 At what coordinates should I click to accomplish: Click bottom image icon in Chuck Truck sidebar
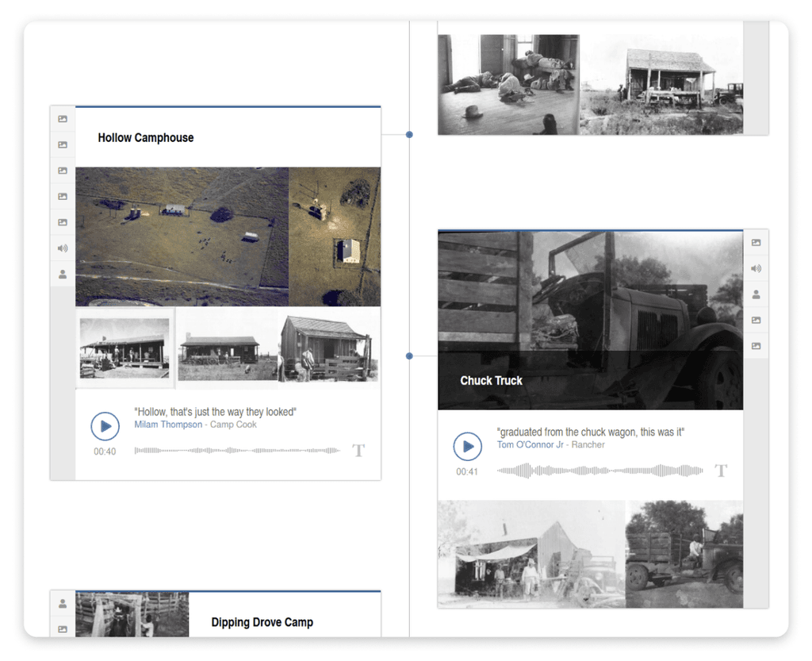tap(756, 345)
